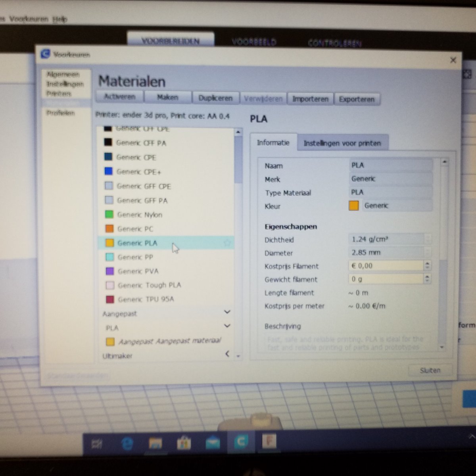The width and height of the screenshot is (476, 476).
Task: Select Generic CPE material
Action: pos(166,157)
